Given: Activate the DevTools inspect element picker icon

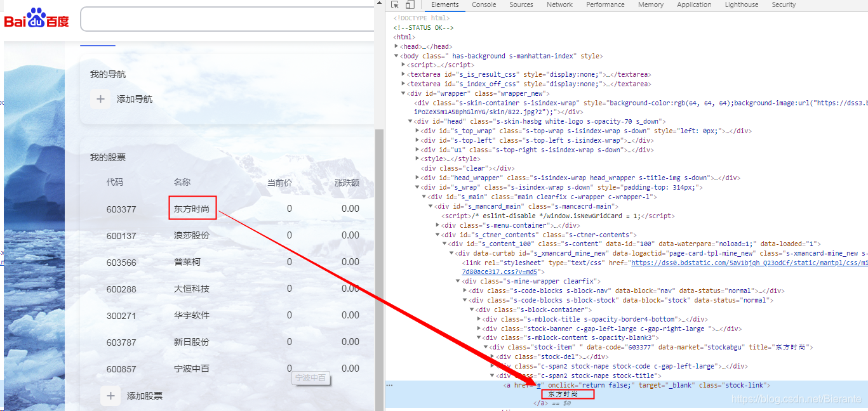Looking at the screenshot, I should click(395, 4).
